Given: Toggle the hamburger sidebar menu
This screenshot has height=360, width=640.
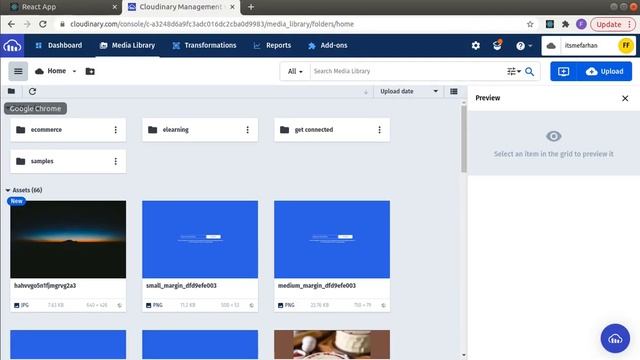Looking at the screenshot, I should pyautogui.click(x=18, y=71).
